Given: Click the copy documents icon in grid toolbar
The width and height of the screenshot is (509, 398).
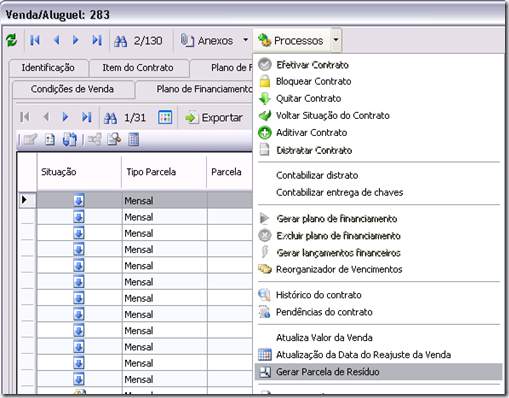Looking at the screenshot, I should (70, 140).
